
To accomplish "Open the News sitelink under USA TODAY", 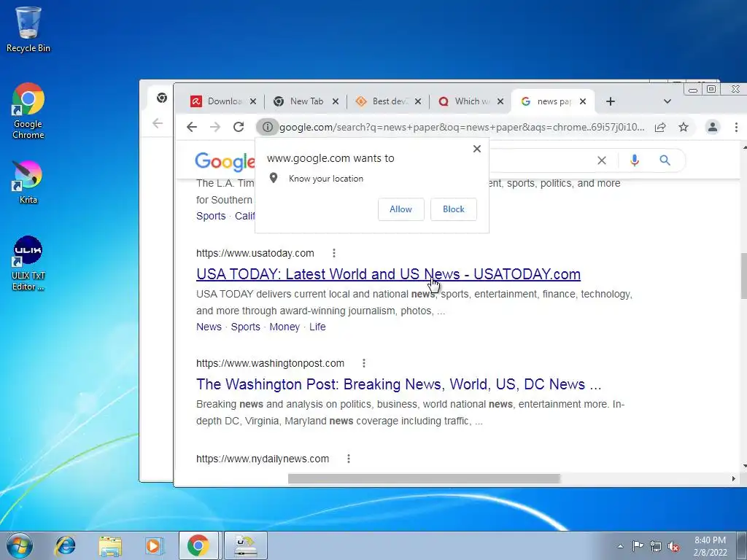I will click(x=209, y=327).
